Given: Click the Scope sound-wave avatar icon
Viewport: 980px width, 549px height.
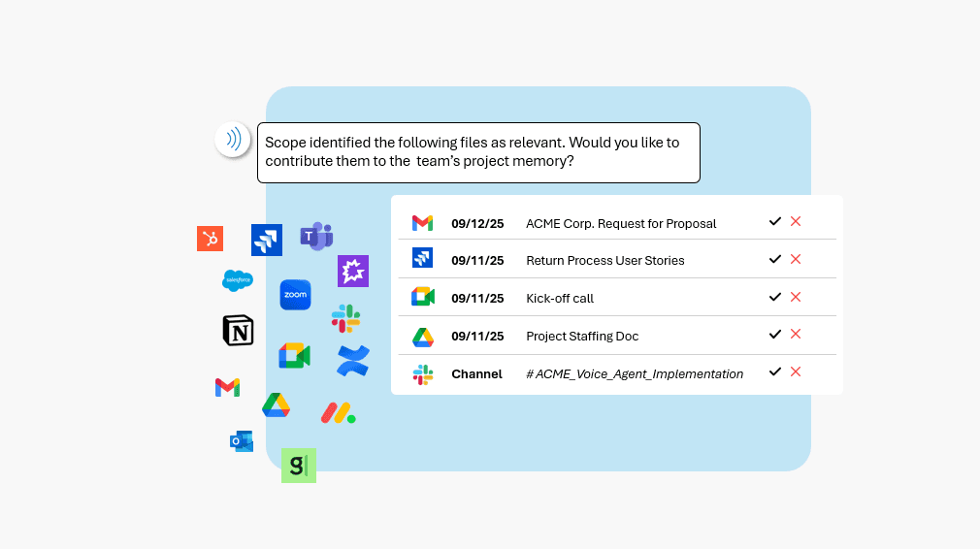Looking at the screenshot, I should (x=233, y=140).
